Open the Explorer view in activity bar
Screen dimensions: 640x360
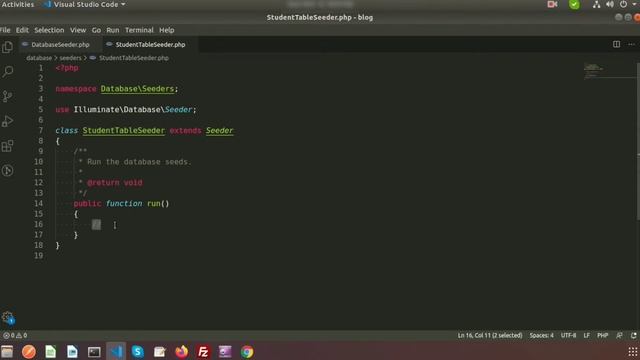point(7,47)
